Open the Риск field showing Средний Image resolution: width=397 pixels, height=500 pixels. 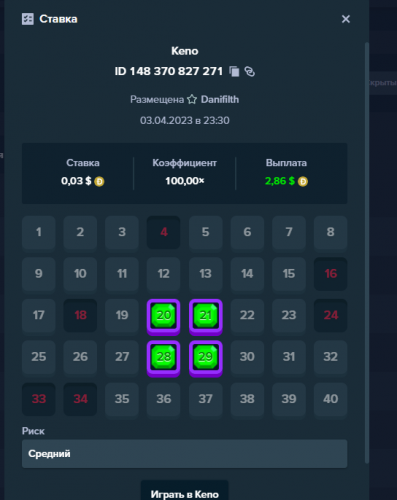tap(185, 454)
